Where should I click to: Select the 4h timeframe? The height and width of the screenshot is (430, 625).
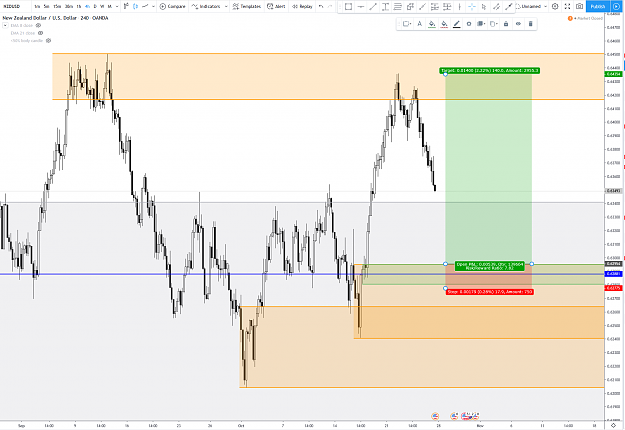tap(87, 6)
